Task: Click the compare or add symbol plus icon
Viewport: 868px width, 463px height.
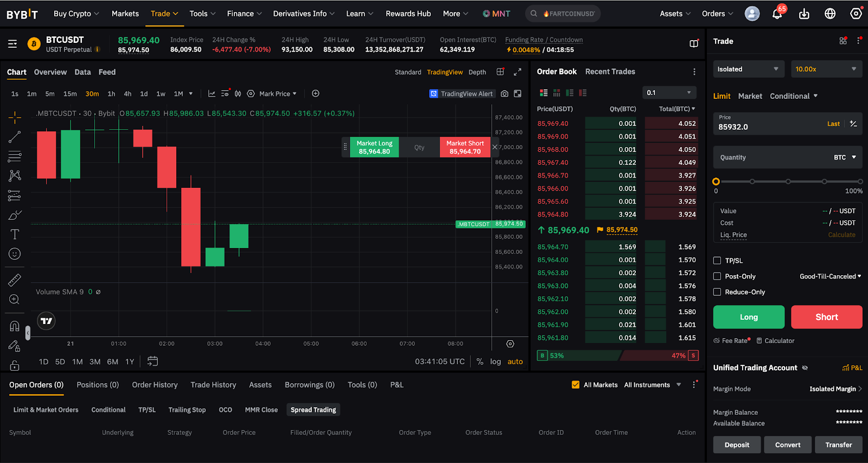Action: coord(316,93)
